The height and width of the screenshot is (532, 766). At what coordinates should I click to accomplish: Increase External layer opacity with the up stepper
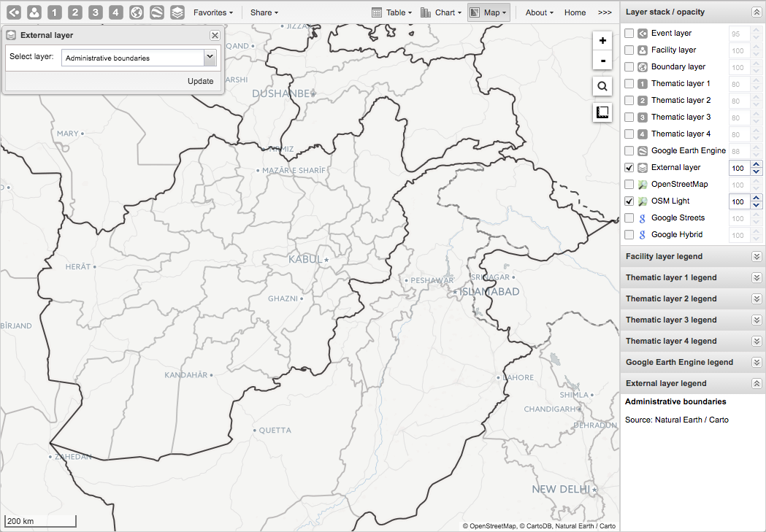(757, 163)
